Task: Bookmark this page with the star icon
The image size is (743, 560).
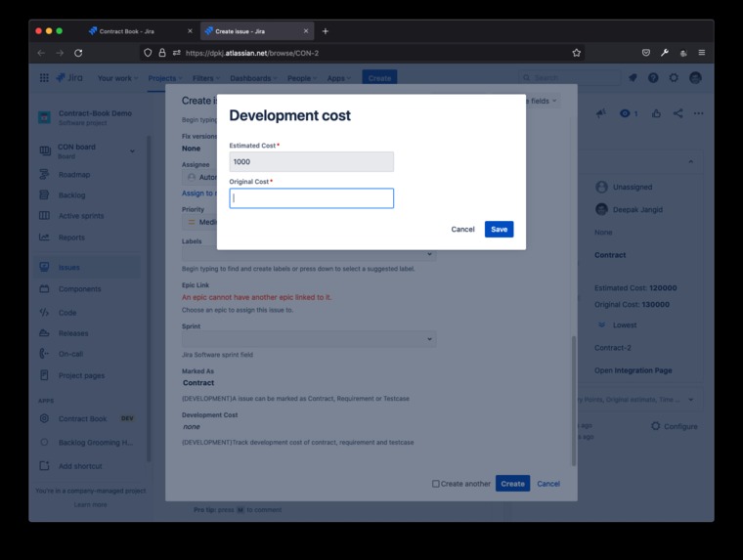Action: coord(576,53)
